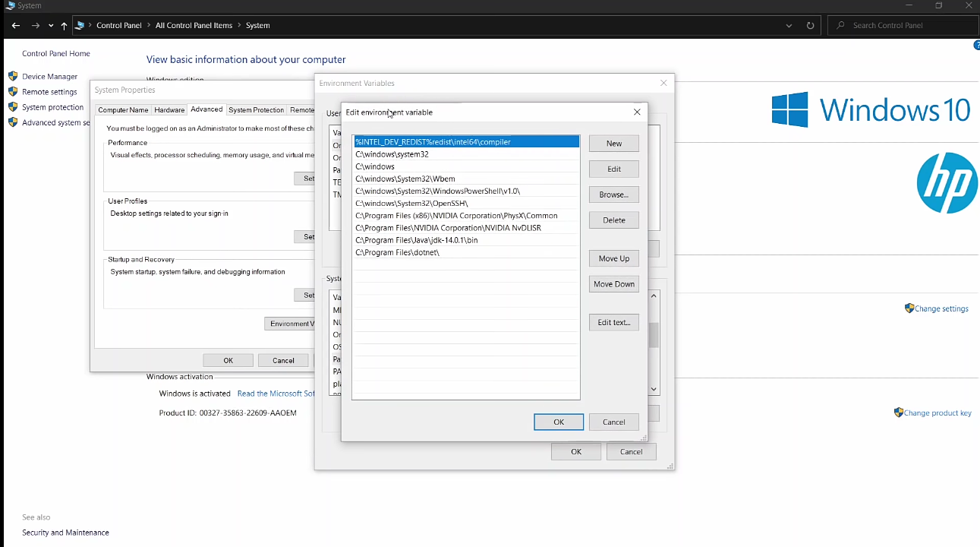Click the New button
Screen dimensions: 980x547
[x=614, y=144]
